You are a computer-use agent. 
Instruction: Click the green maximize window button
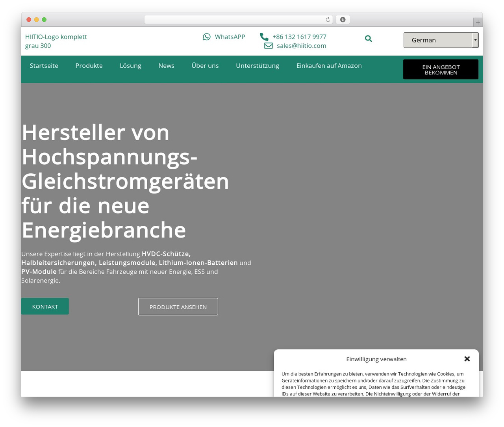(44, 20)
